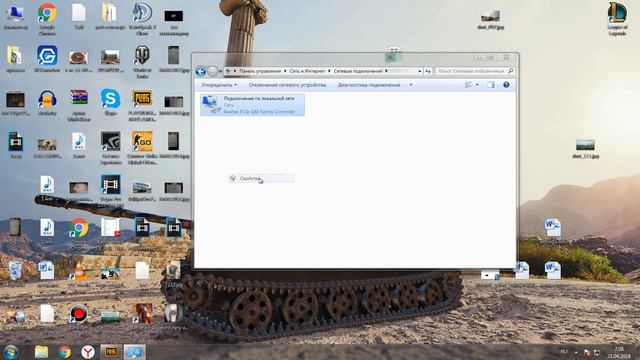
Task: Expand the arrow after Сеть и Интернет breadcrumb
Action: (x=329, y=71)
